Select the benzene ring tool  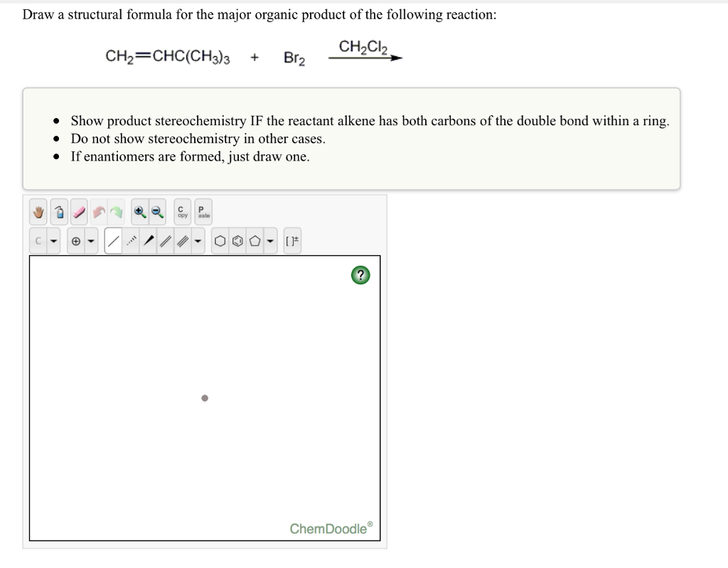click(x=237, y=240)
